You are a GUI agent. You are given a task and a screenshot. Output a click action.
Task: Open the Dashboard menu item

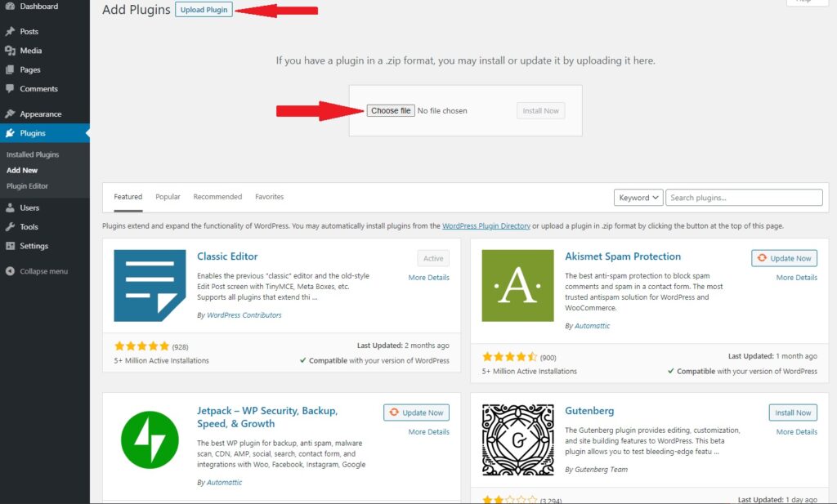click(x=39, y=7)
